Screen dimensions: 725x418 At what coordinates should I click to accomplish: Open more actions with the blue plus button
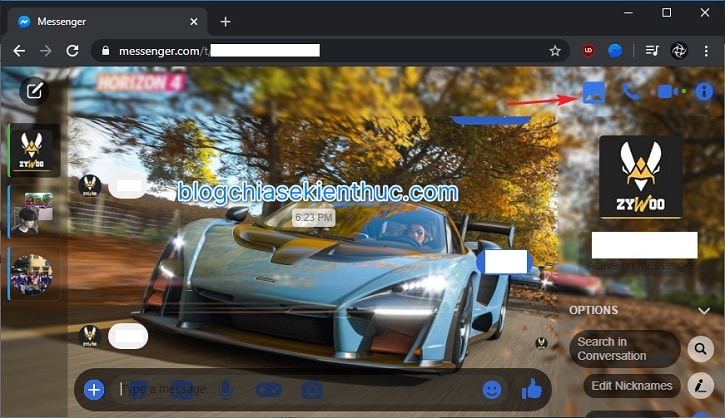click(94, 390)
